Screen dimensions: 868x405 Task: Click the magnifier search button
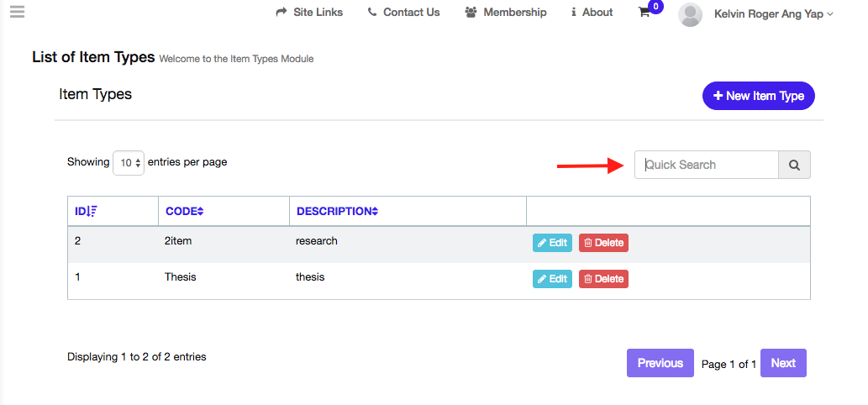(x=794, y=165)
